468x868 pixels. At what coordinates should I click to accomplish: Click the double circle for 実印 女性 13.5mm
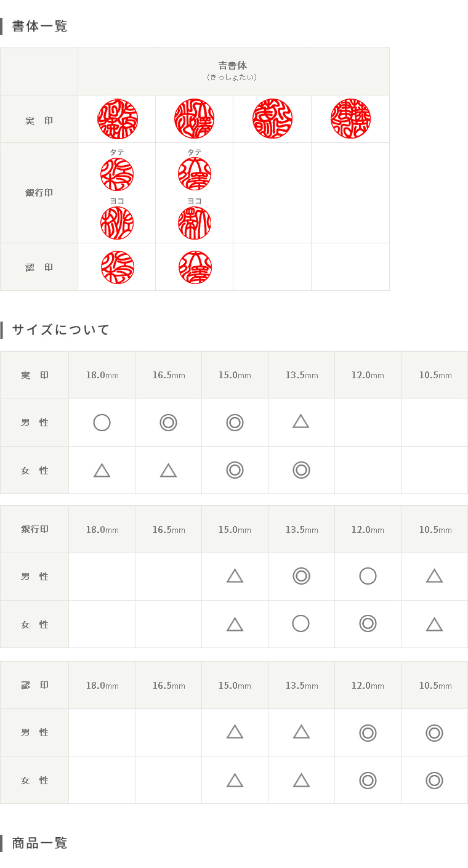301,470
